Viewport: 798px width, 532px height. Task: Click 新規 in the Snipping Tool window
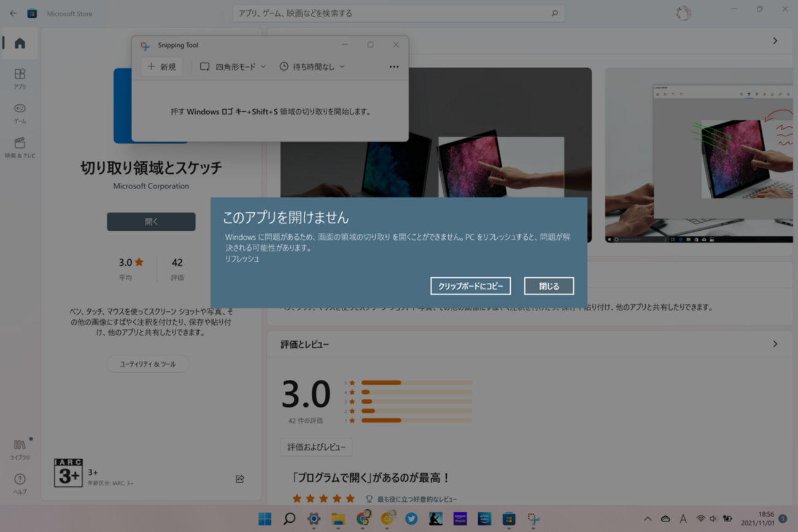(161, 67)
